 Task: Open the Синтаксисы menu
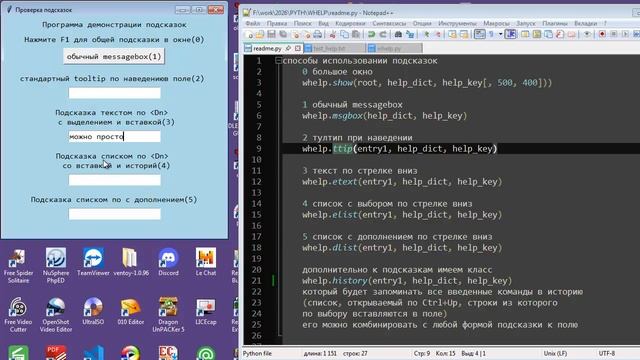389,23
